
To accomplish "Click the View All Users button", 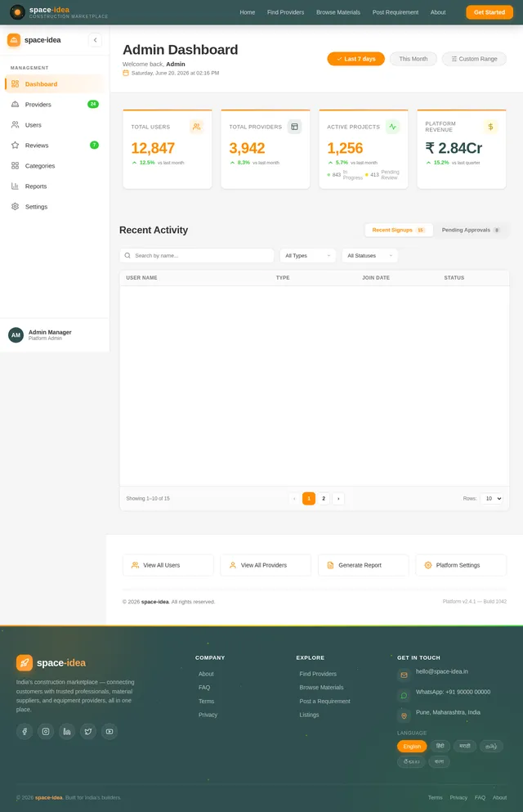I will [x=168, y=565].
